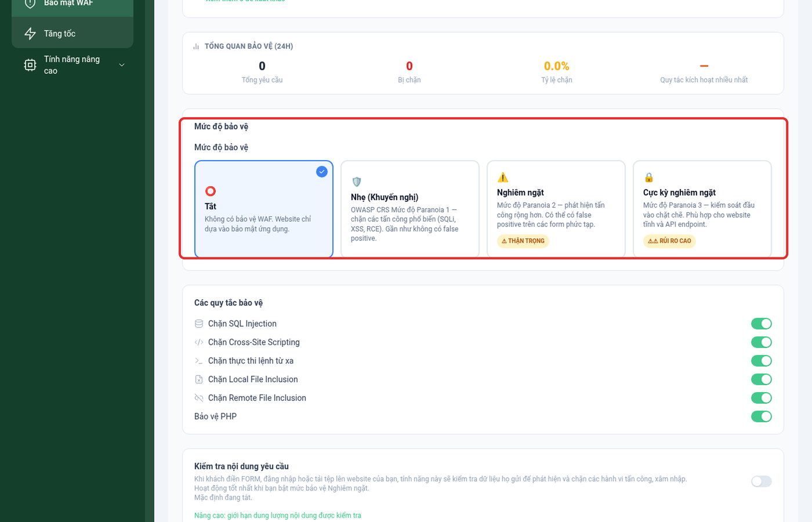812x522 pixels.
Task: Expand the Tính năng nâng cao chevron
Action: [122, 65]
